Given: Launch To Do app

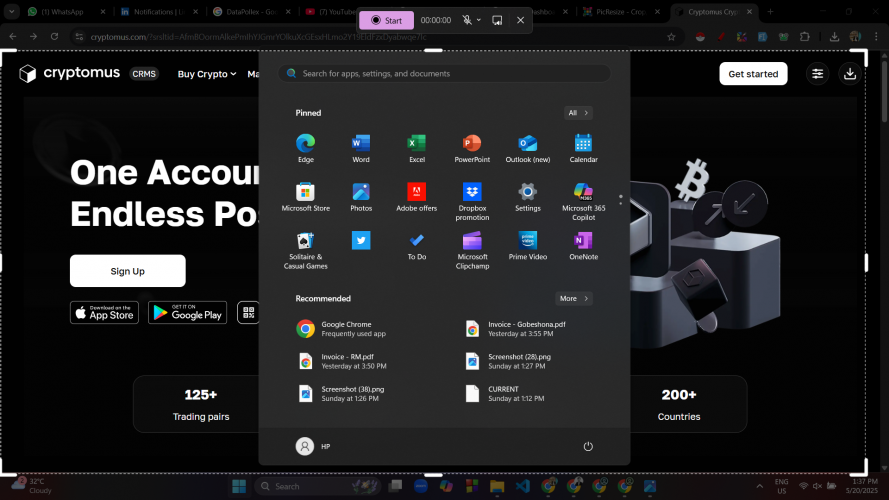Looking at the screenshot, I should pyautogui.click(x=417, y=246).
